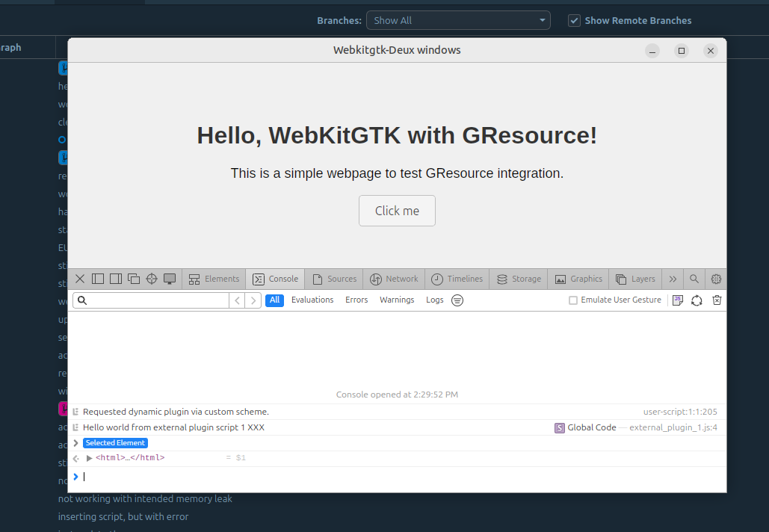Toggle preserve log circular arrows icon
The width and height of the screenshot is (769, 532).
pos(697,300)
